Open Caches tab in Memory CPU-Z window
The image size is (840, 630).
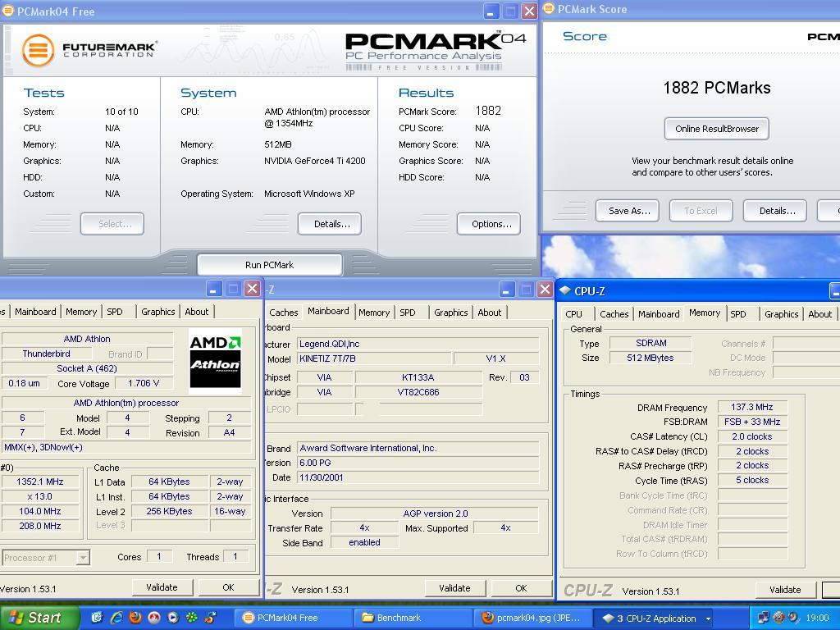614,314
